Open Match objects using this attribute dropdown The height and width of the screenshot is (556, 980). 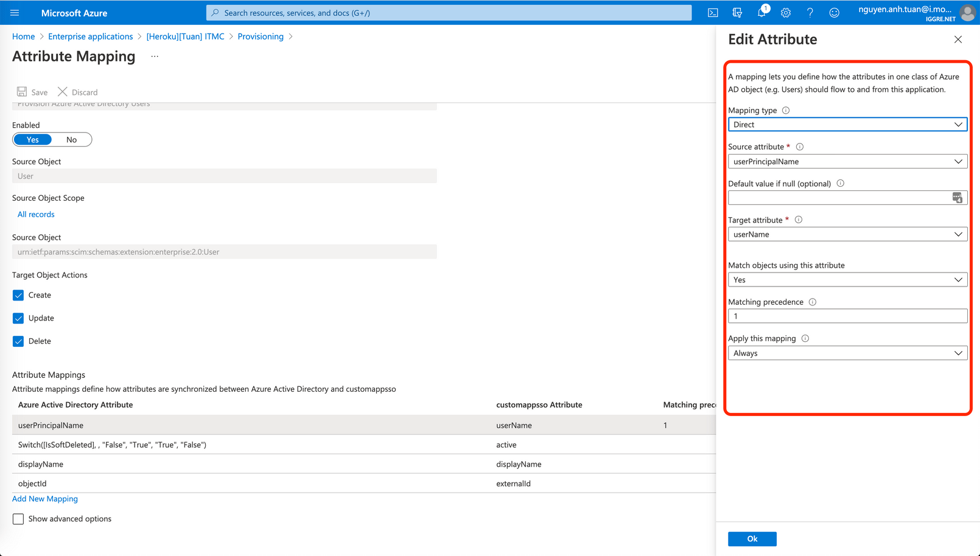pyautogui.click(x=847, y=280)
